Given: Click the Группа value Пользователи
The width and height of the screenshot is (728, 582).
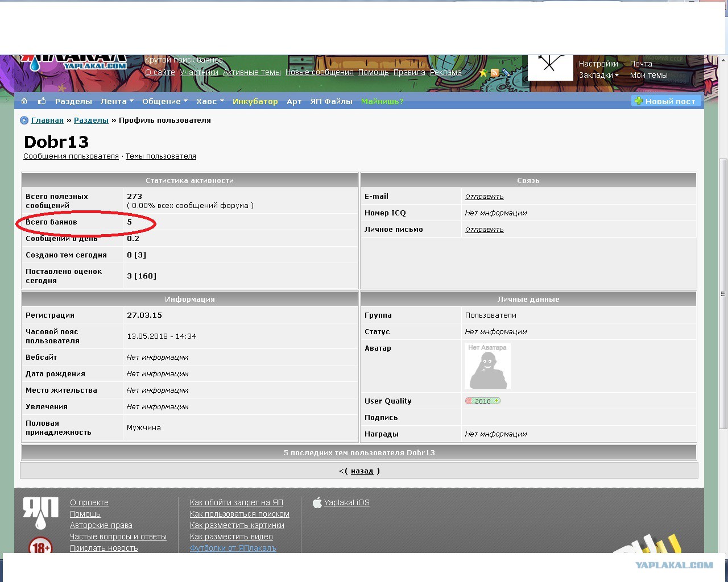Looking at the screenshot, I should tap(491, 315).
